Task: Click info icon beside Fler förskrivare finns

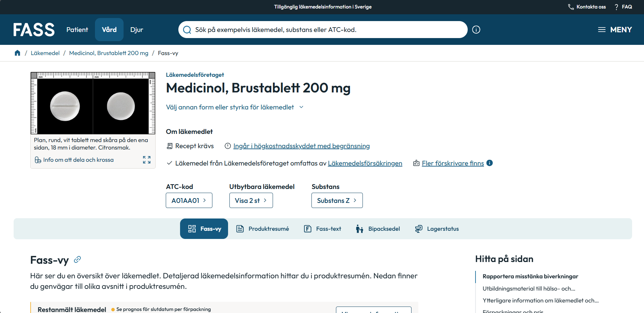Action: [x=489, y=163]
